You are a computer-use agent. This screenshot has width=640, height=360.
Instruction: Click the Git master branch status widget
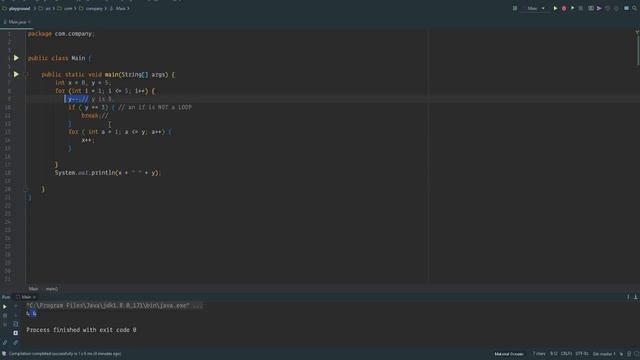click(604, 354)
